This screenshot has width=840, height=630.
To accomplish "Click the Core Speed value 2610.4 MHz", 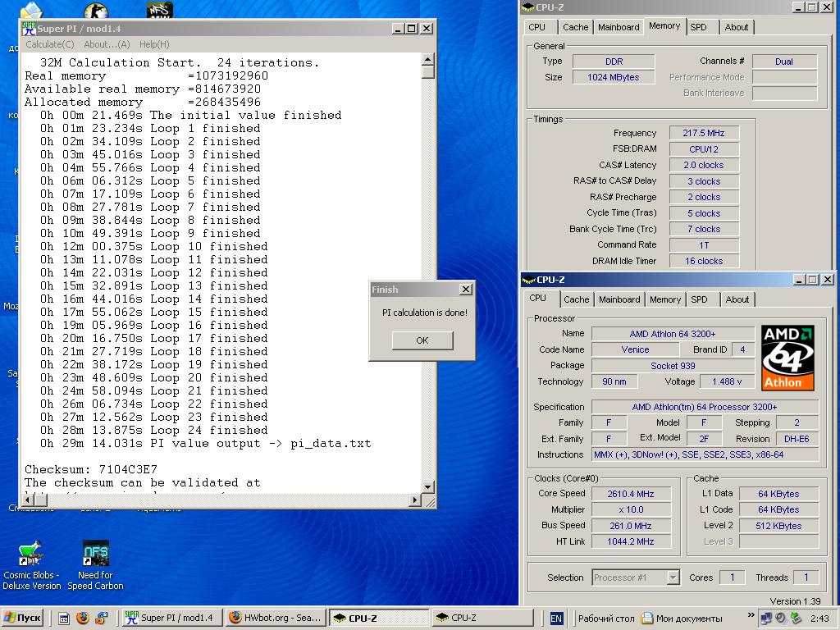I will tap(631, 494).
